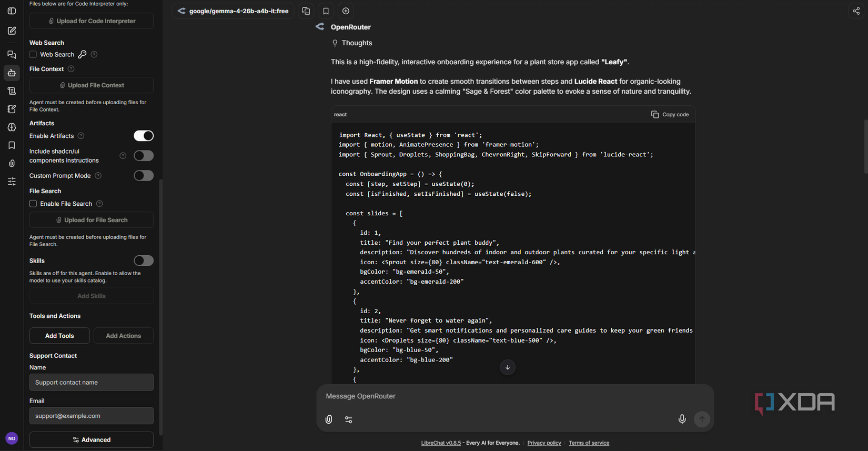This screenshot has height=451, width=868.
Task: Open the conversations speech-bubbles icon
Action: tap(12, 55)
